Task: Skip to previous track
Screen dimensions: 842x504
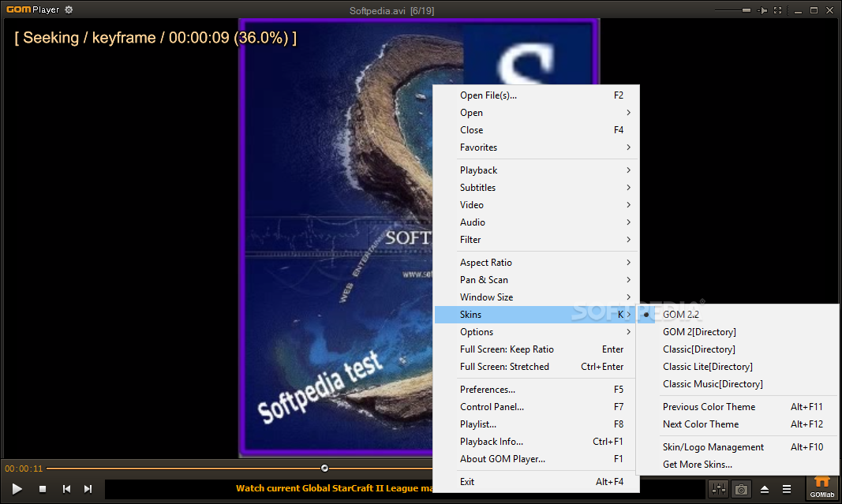Action: [66, 489]
